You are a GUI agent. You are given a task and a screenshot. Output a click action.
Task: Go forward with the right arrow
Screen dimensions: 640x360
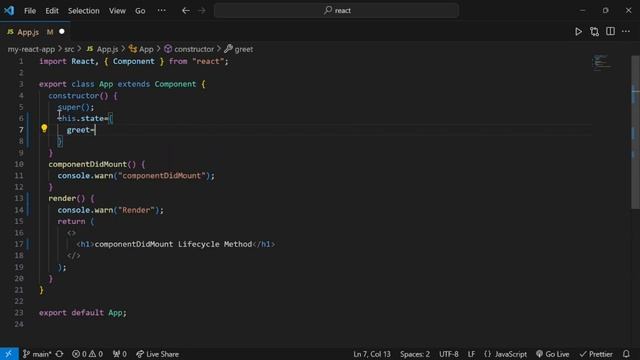coord(202,11)
